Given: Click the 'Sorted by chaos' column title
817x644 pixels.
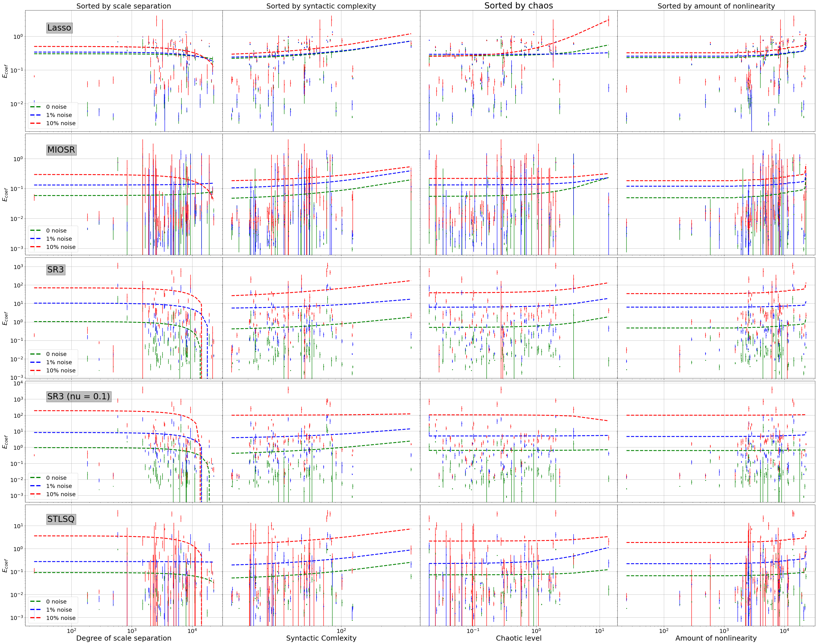Looking at the screenshot, I should point(519,6).
